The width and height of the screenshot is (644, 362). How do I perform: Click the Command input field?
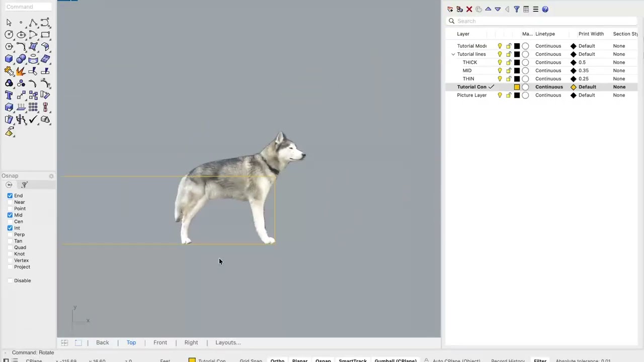(28, 7)
